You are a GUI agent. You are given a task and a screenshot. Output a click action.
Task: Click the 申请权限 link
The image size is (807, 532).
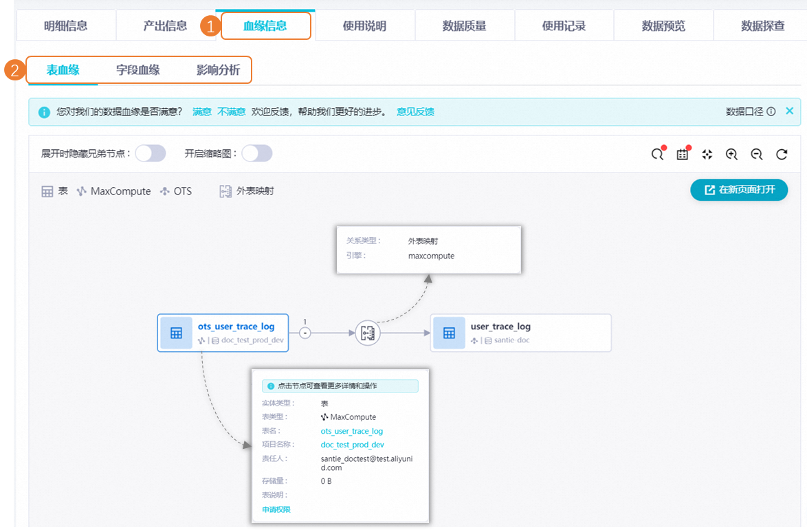276,509
